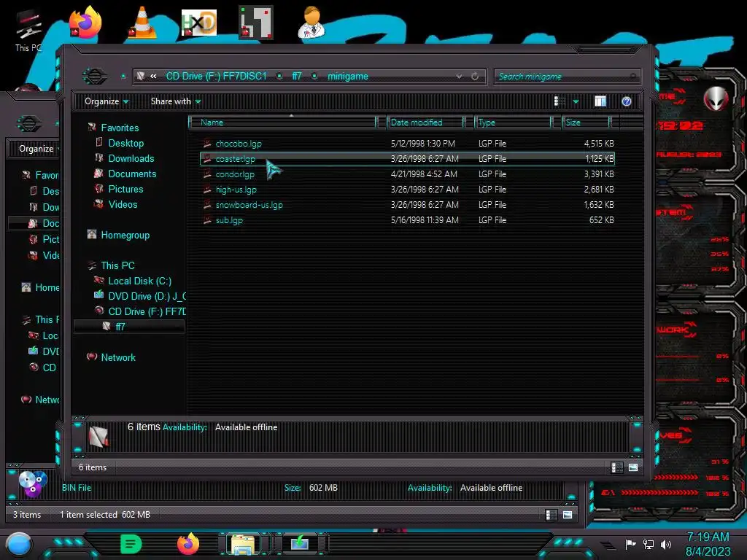Select the high-us.lgp file

click(x=407, y=189)
